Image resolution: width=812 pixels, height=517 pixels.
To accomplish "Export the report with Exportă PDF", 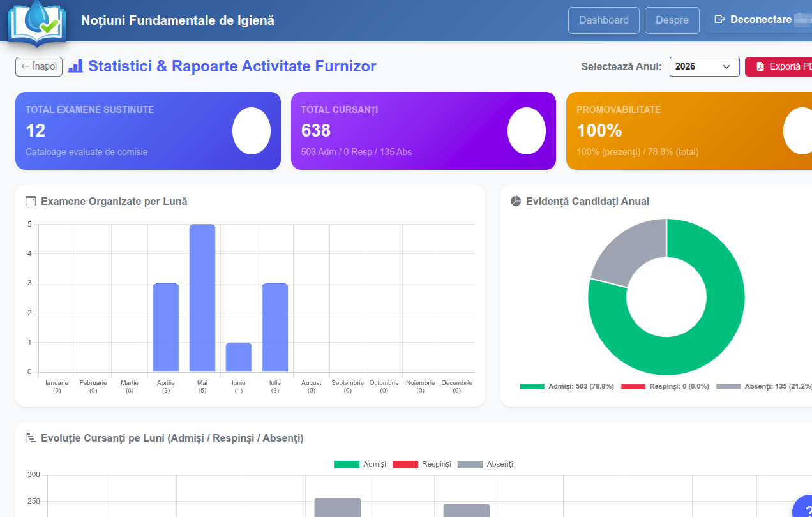I will [779, 66].
